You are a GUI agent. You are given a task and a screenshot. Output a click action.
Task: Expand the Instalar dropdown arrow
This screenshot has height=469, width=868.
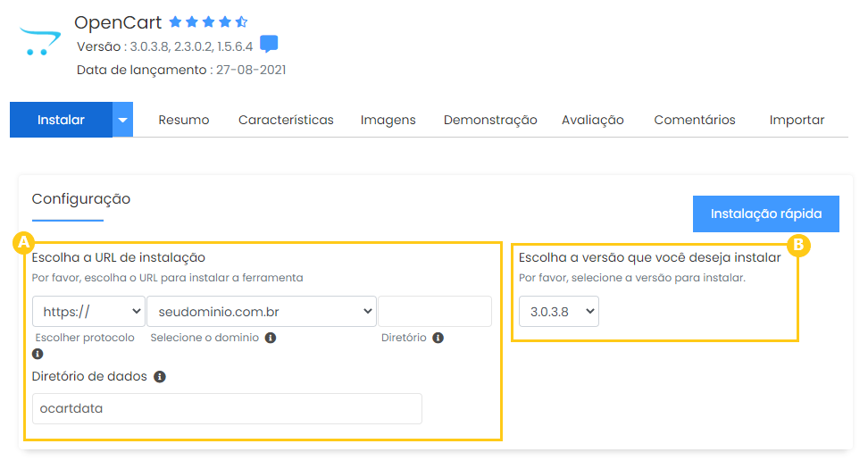click(123, 120)
